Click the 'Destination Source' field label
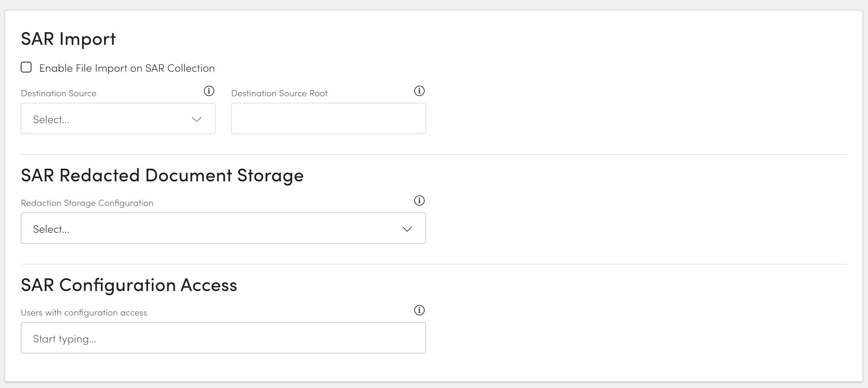The width and height of the screenshot is (868, 388). pyautogui.click(x=59, y=94)
